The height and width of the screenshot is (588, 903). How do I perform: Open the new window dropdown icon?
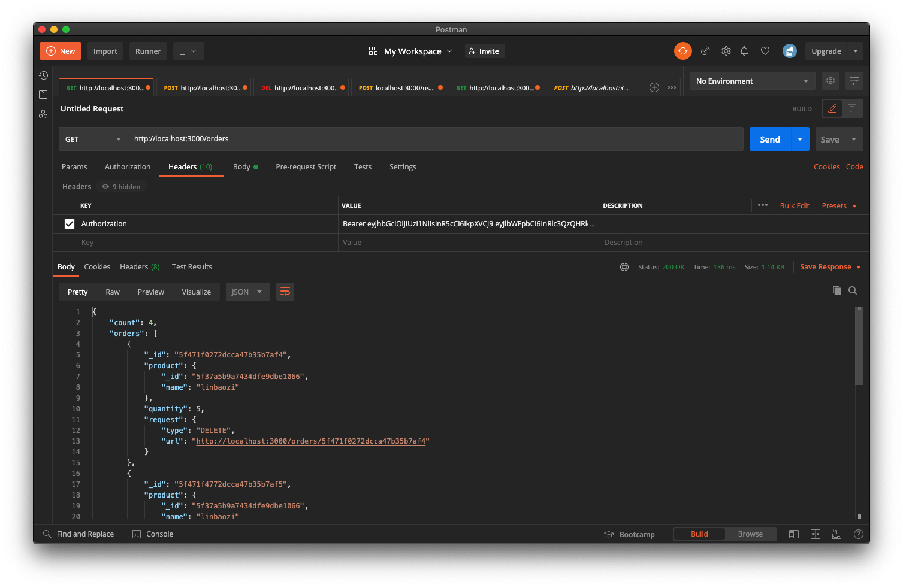pos(188,51)
